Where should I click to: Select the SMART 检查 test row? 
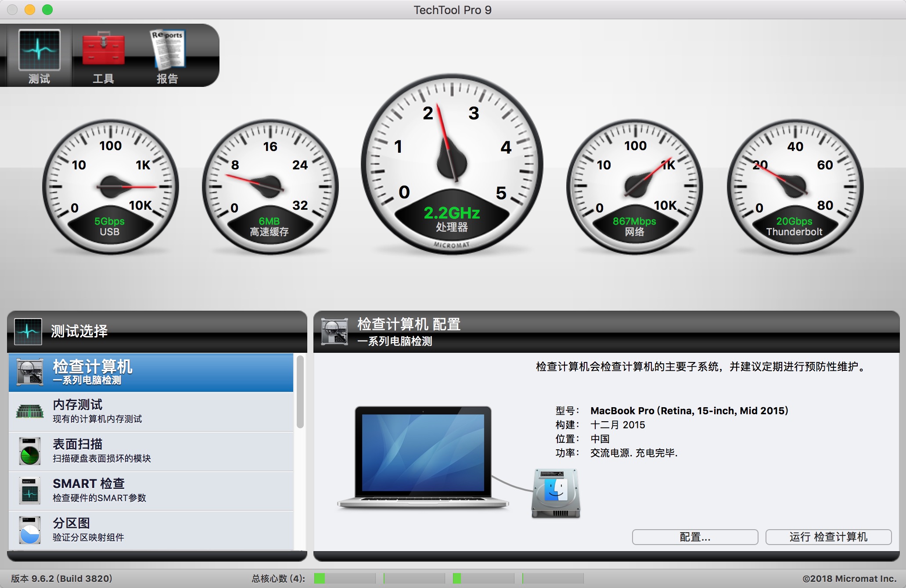point(151,491)
